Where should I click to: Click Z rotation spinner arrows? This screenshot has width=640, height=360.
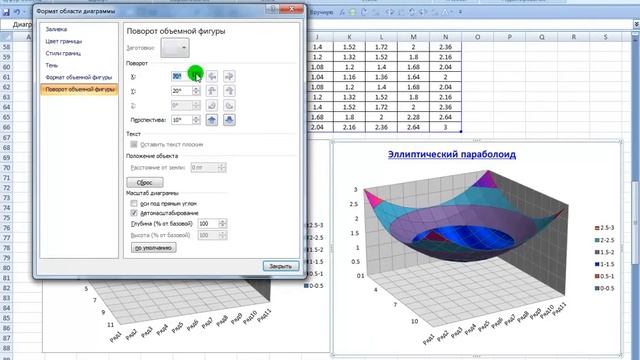tap(196, 105)
